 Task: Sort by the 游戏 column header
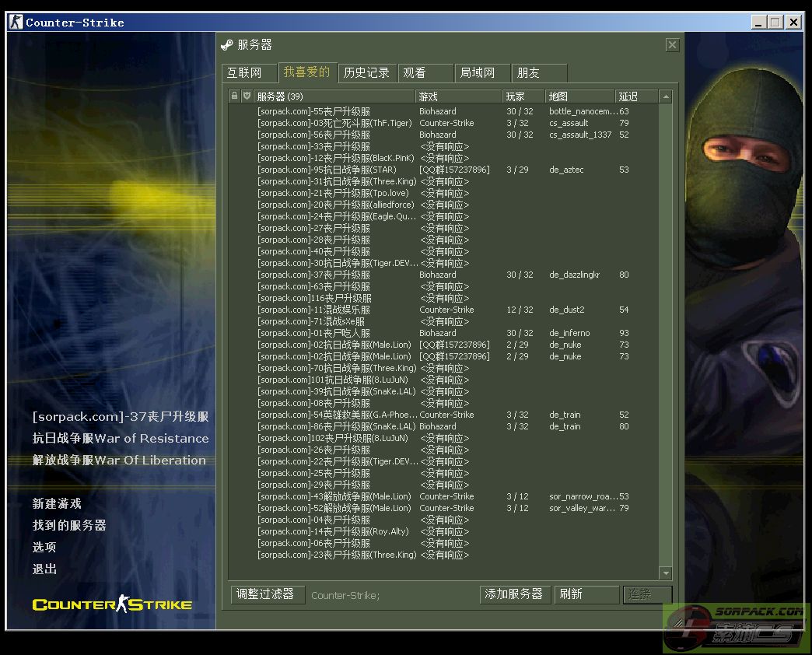pos(458,96)
